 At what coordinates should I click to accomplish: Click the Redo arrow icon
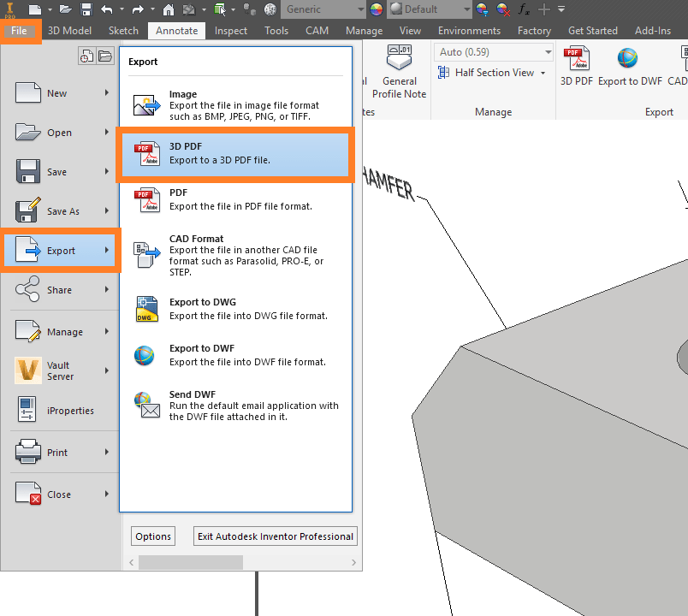[138, 9]
